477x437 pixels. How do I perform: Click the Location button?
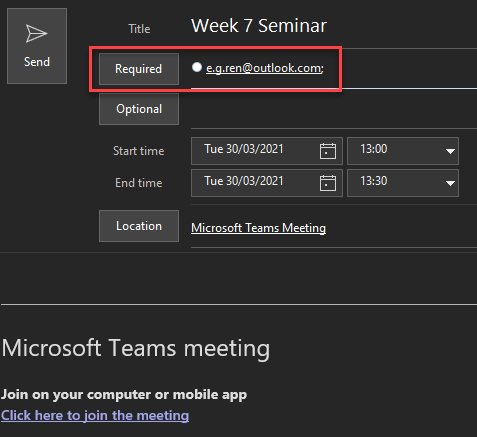(x=139, y=226)
